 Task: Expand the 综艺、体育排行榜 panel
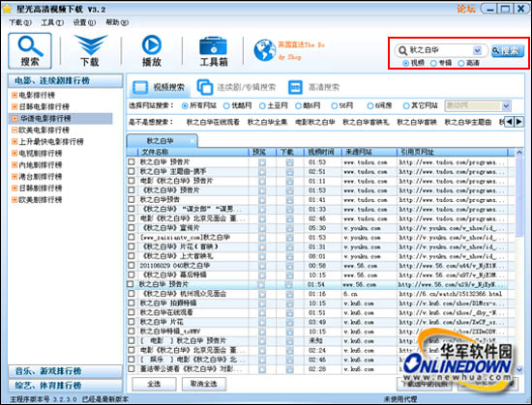(x=65, y=386)
